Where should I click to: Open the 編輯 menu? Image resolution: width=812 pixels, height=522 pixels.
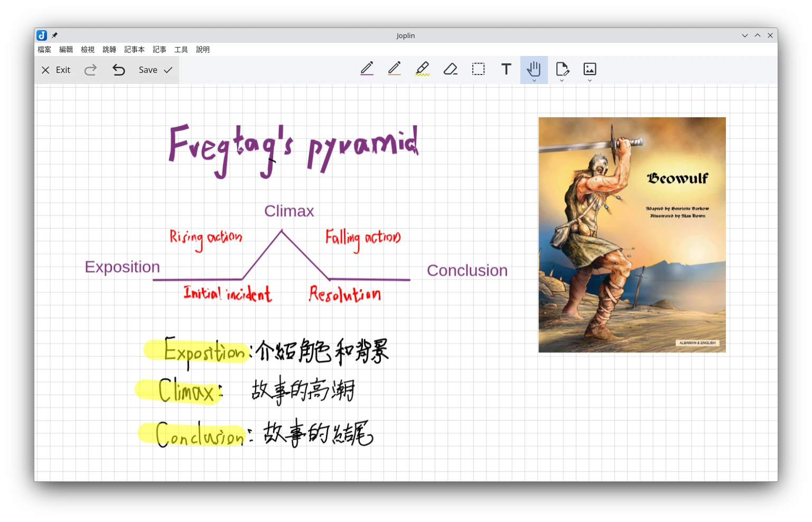(66, 50)
